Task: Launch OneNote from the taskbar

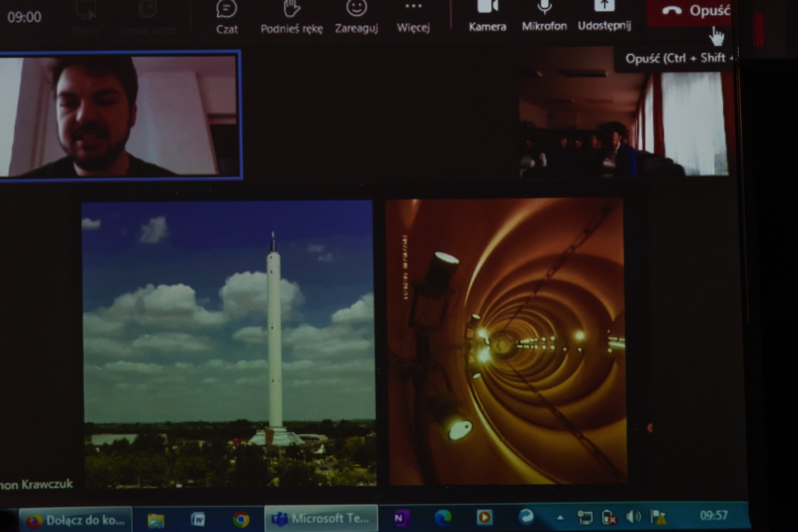Action: 401,518
